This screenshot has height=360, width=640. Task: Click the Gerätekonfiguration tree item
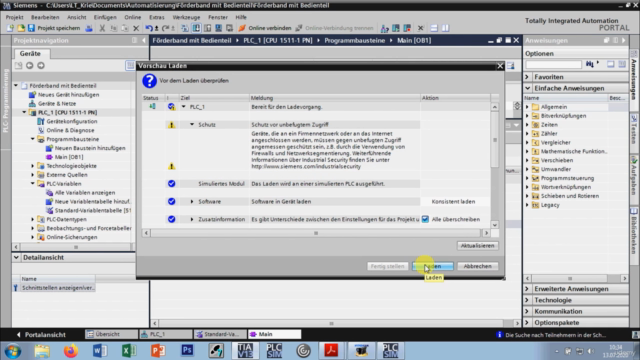[71, 121]
